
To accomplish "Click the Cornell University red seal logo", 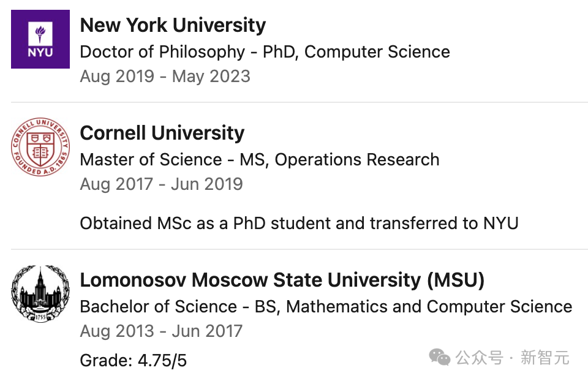I will (x=40, y=147).
